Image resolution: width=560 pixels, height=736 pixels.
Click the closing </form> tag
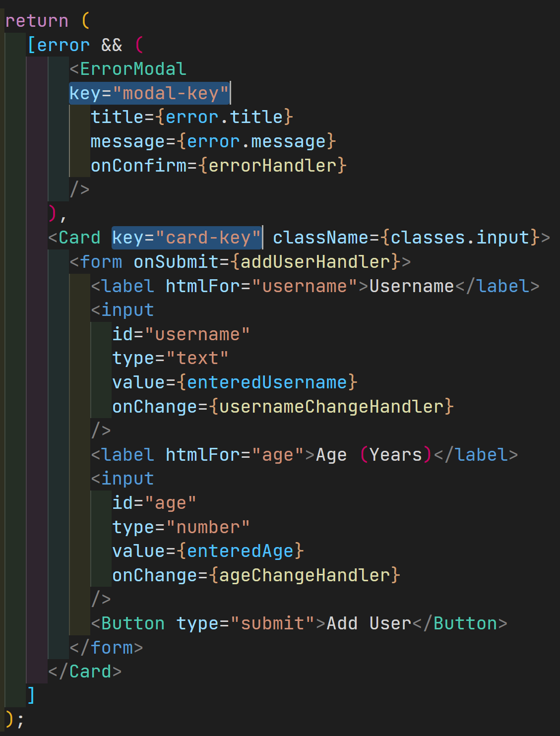(106, 648)
